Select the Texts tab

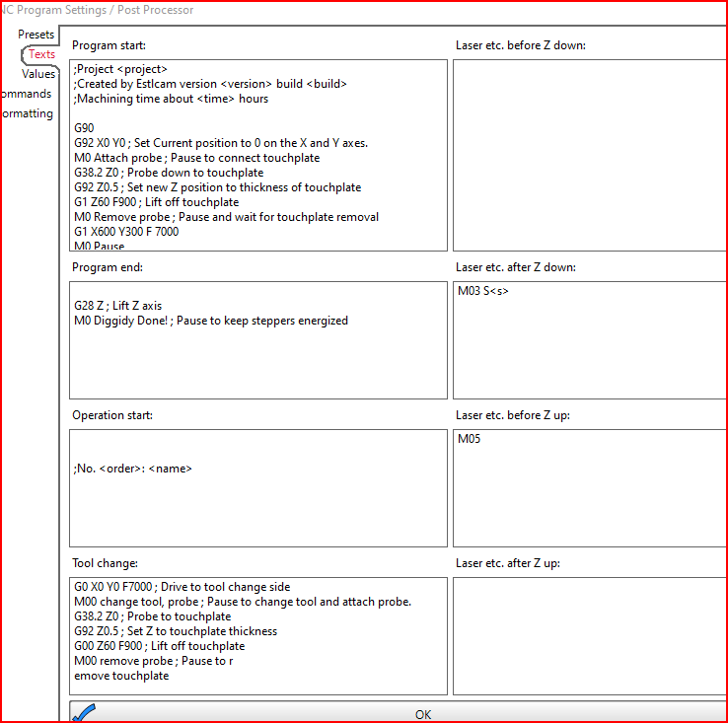pos(41,54)
